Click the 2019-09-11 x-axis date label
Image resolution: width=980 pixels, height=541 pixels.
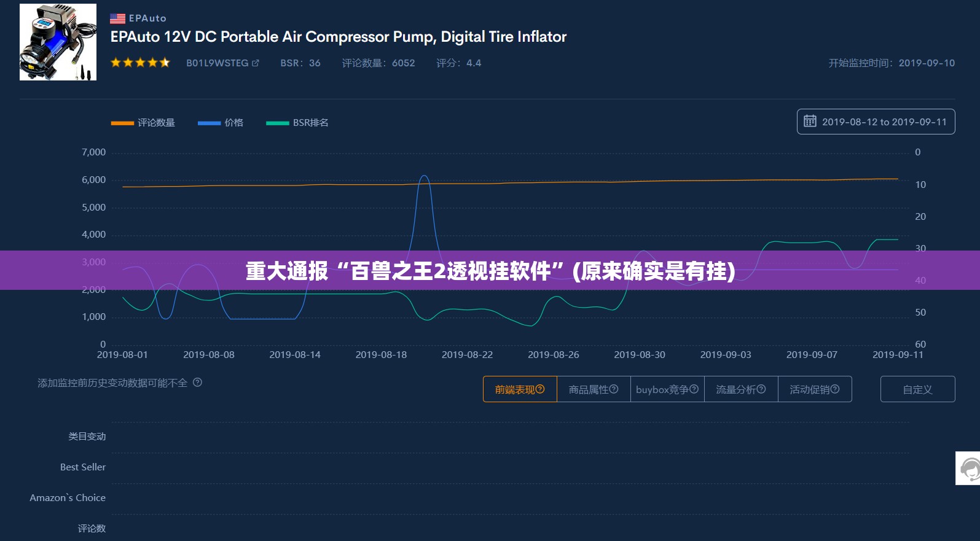tap(898, 355)
